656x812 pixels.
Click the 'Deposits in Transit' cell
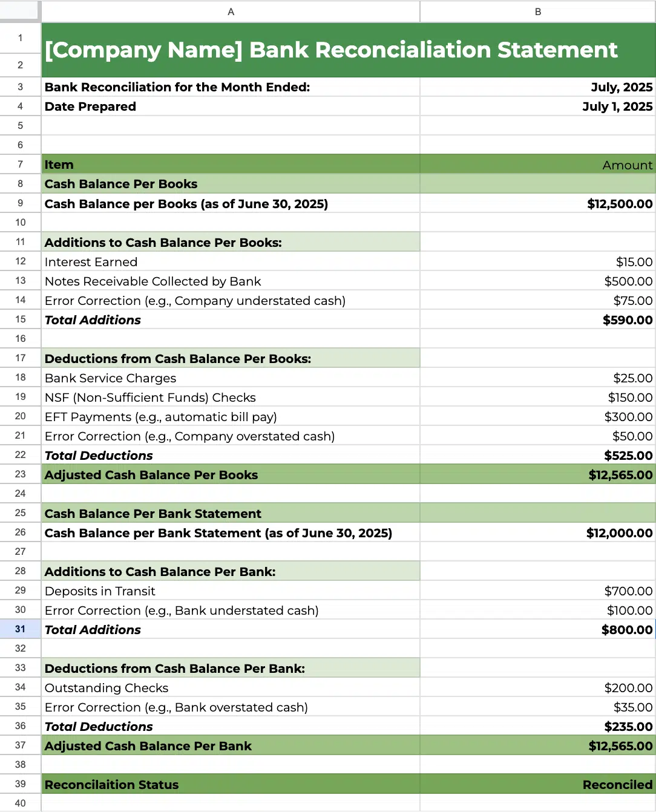(x=231, y=591)
